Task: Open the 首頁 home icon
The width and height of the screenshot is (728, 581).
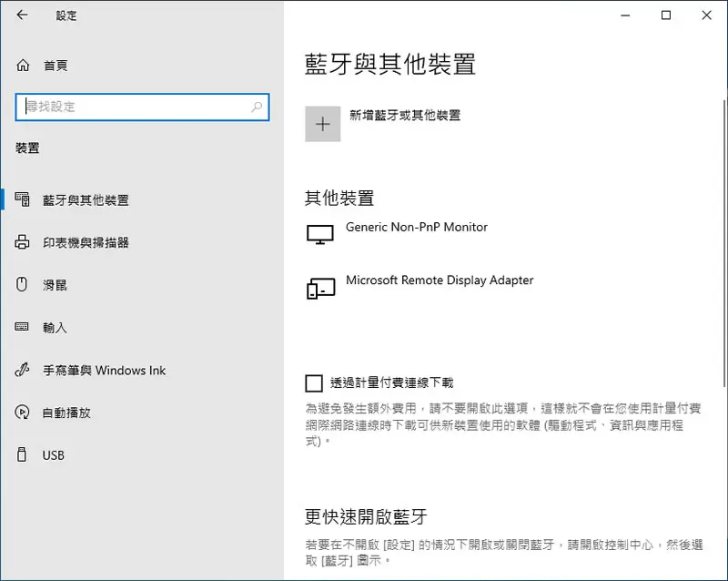Action: point(23,66)
